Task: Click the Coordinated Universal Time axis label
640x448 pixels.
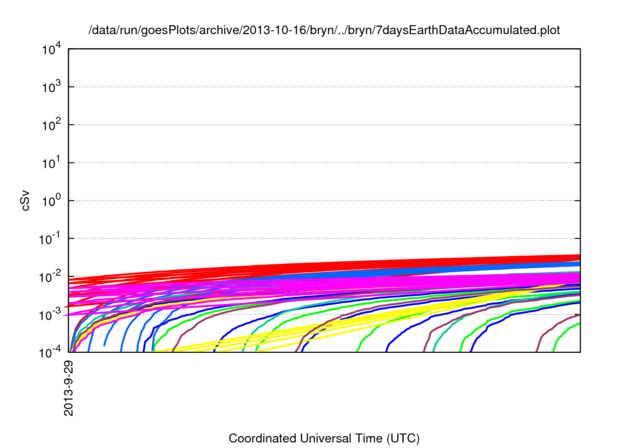Action: point(324,438)
